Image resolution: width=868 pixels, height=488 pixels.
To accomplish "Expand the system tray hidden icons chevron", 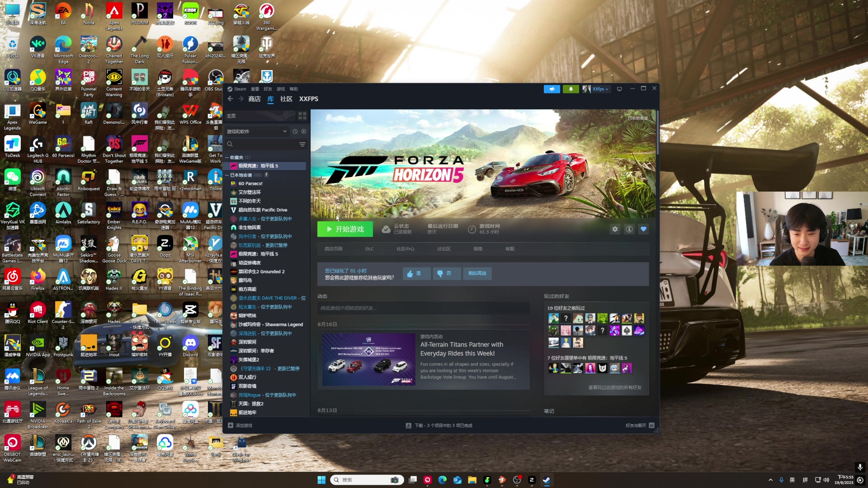I will pyautogui.click(x=770, y=480).
